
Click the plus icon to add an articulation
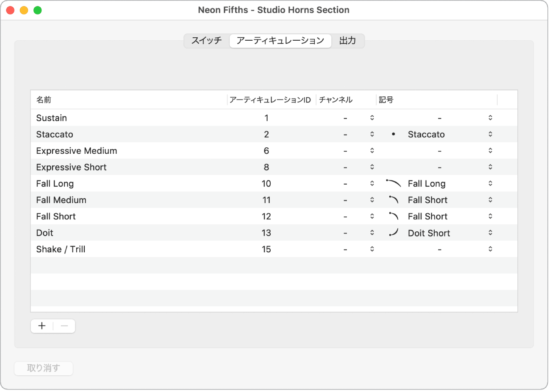[x=42, y=326]
